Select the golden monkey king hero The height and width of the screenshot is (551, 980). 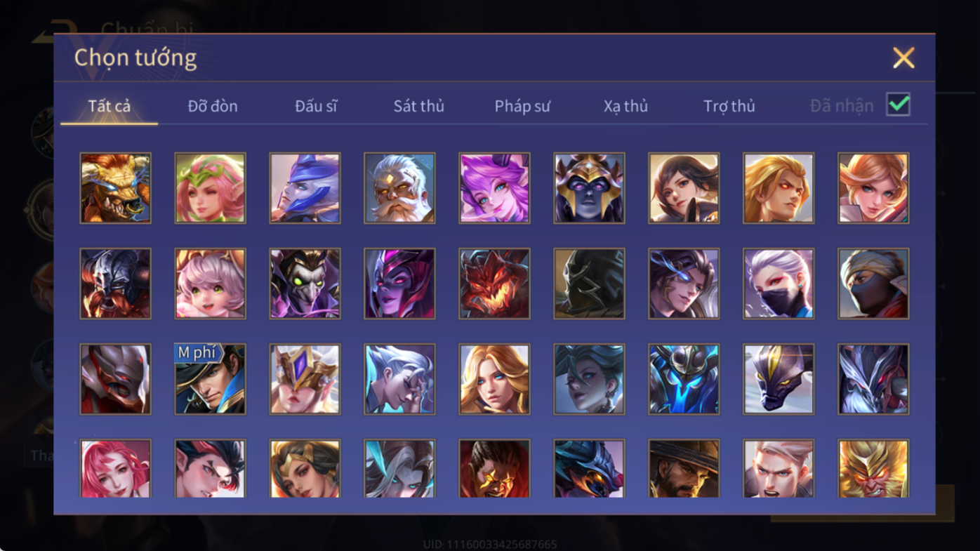[873, 468]
